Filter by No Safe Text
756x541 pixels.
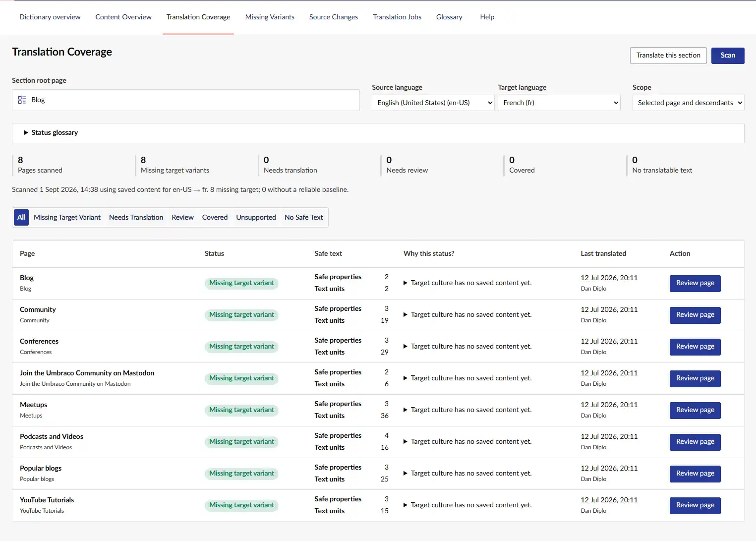coord(303,217)
